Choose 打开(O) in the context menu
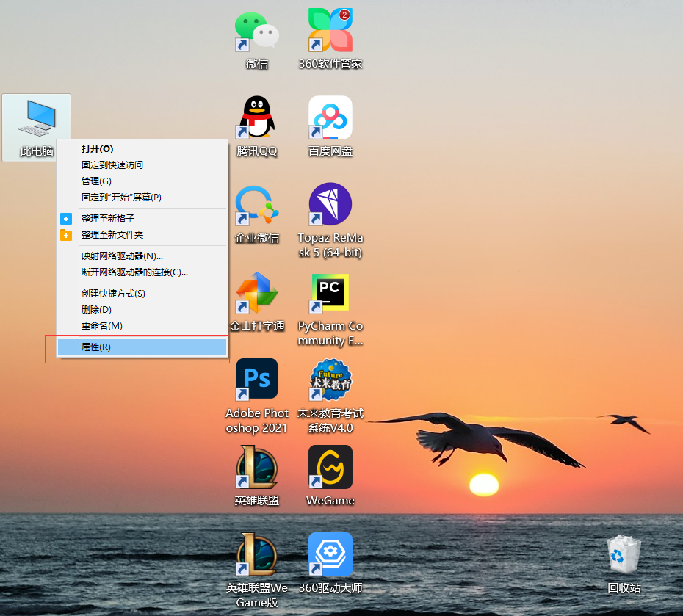 142,149
